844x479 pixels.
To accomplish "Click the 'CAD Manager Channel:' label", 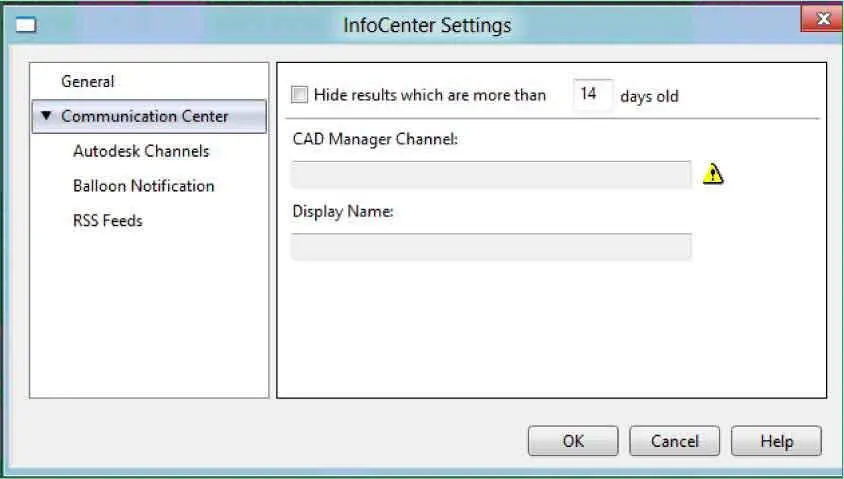I will [x=375, y=140].
